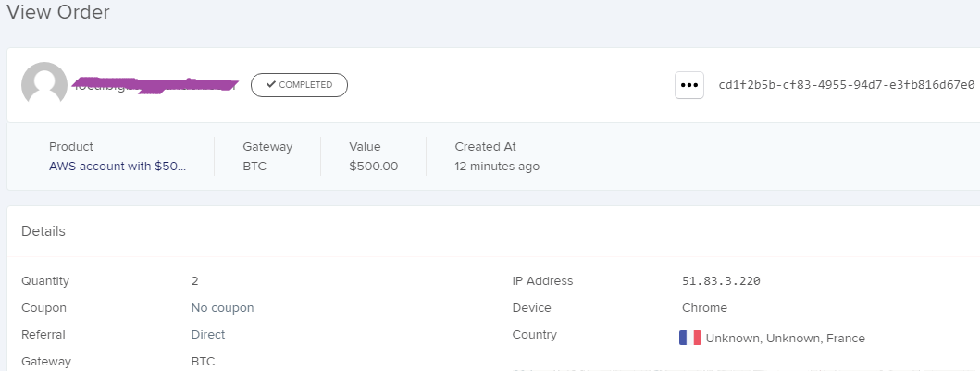
Task: Click the 12 minutes ago timestamp
Action: click(x=497, y=167)
